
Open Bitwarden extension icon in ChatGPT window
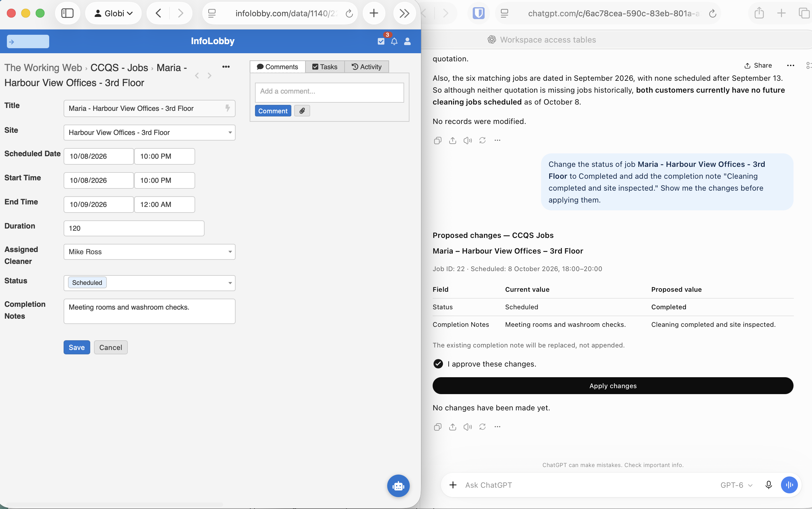coord(479,13)
